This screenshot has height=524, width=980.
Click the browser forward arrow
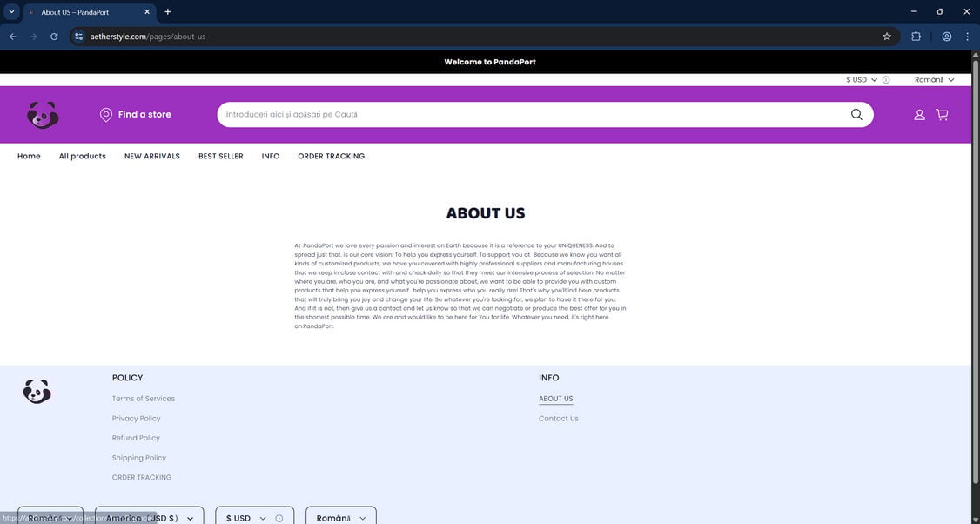point(34,37)
